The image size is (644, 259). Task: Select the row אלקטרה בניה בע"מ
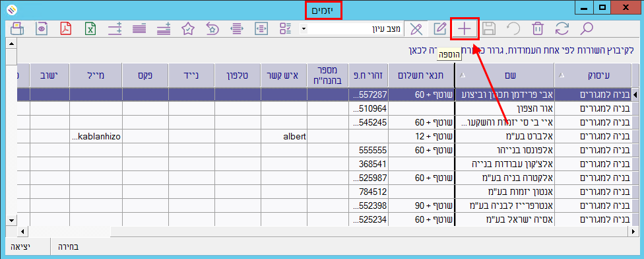click(x=324, y=178)
